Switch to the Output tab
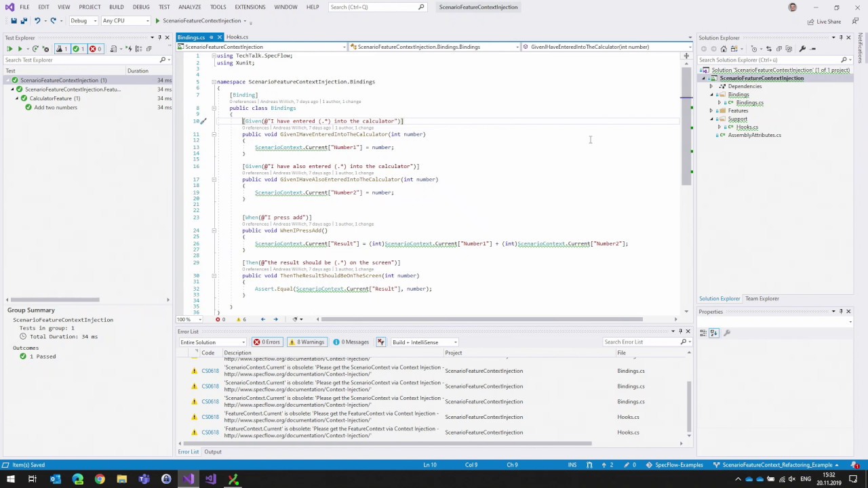 coord(212,452)
